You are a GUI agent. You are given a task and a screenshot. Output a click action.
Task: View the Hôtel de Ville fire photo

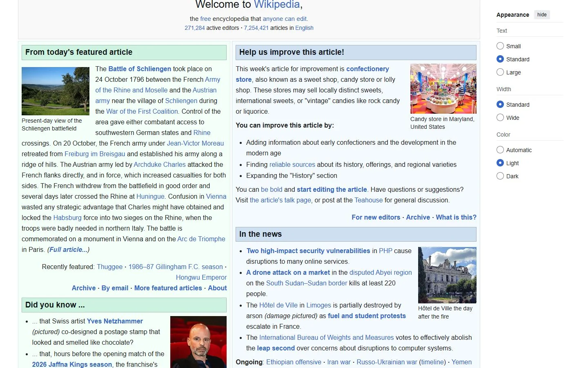click(x=447, y=275)
